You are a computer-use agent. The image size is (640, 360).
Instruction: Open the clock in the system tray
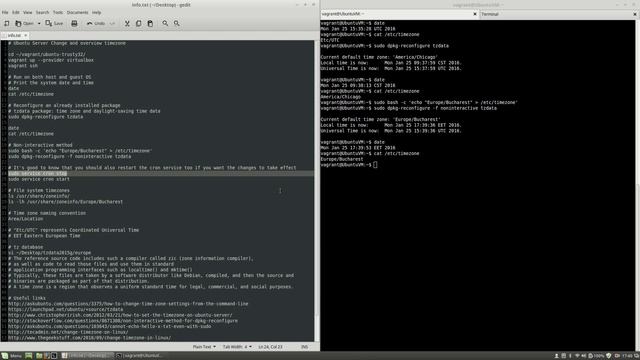627,356
